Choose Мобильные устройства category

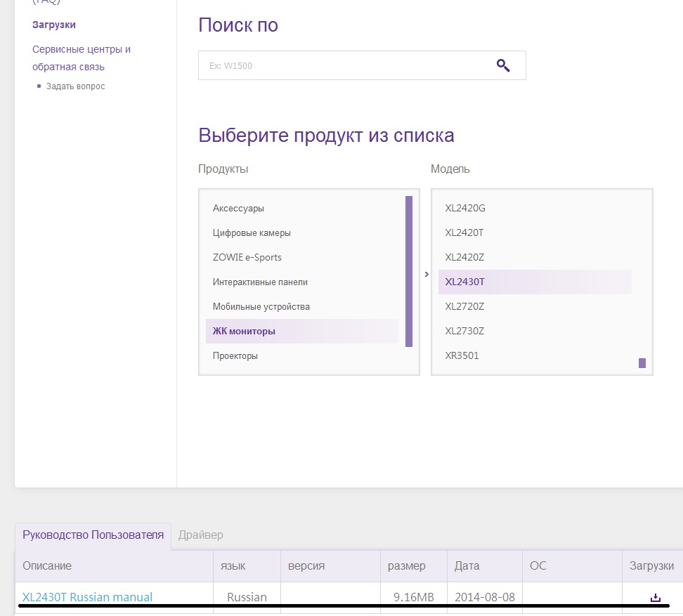(x=302, y=306)
